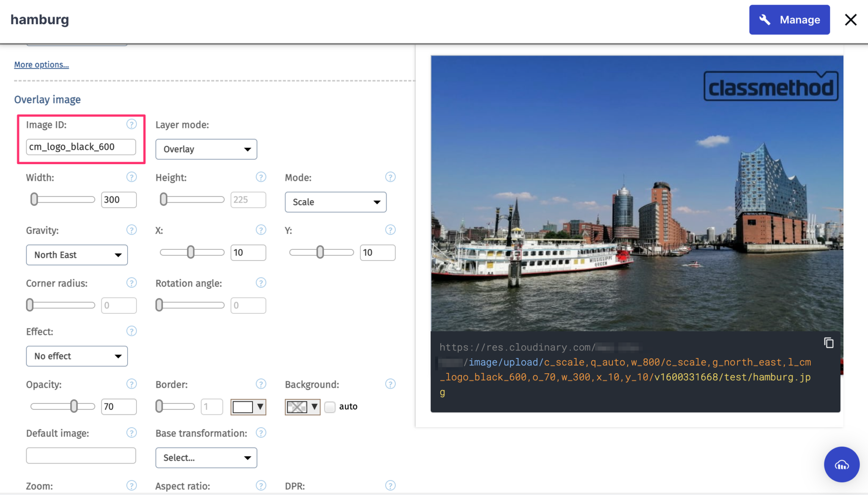868x495 pixels.
Task: Copy the transformation URL using copy icon
Action: [x=829, y=342]
